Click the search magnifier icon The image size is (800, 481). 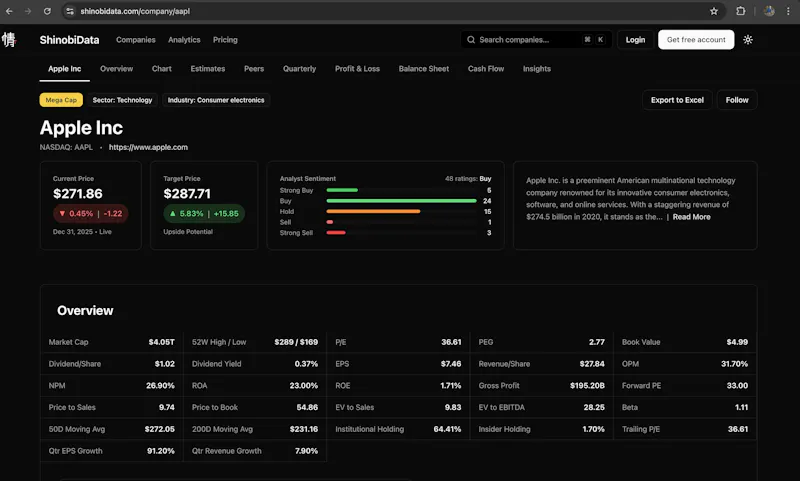(x=471, y=40)
